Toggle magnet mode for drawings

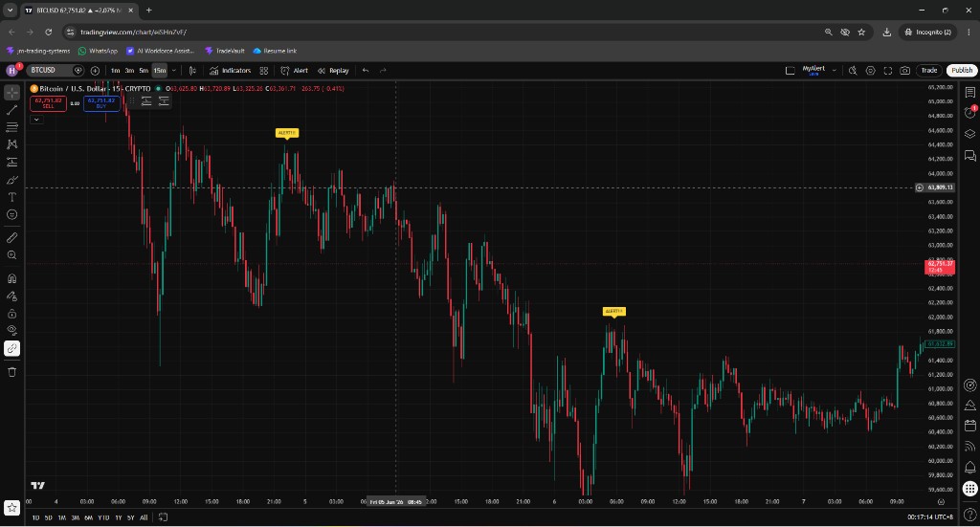[11, 278]
